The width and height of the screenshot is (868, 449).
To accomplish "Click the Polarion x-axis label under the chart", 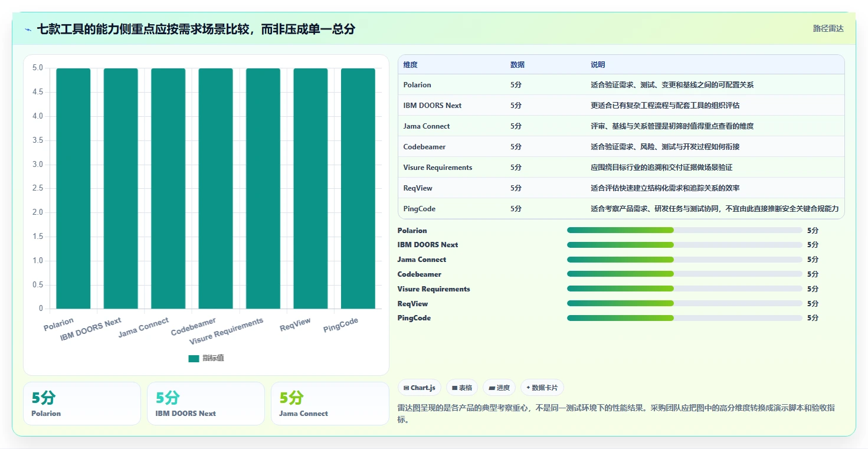I will 58,324.
